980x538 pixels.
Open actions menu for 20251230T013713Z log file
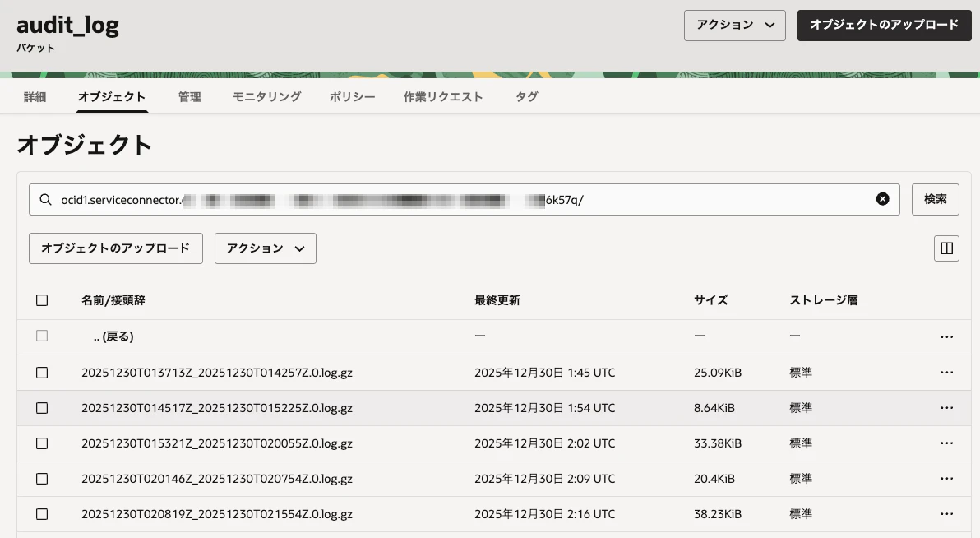(x=947, y=372)
